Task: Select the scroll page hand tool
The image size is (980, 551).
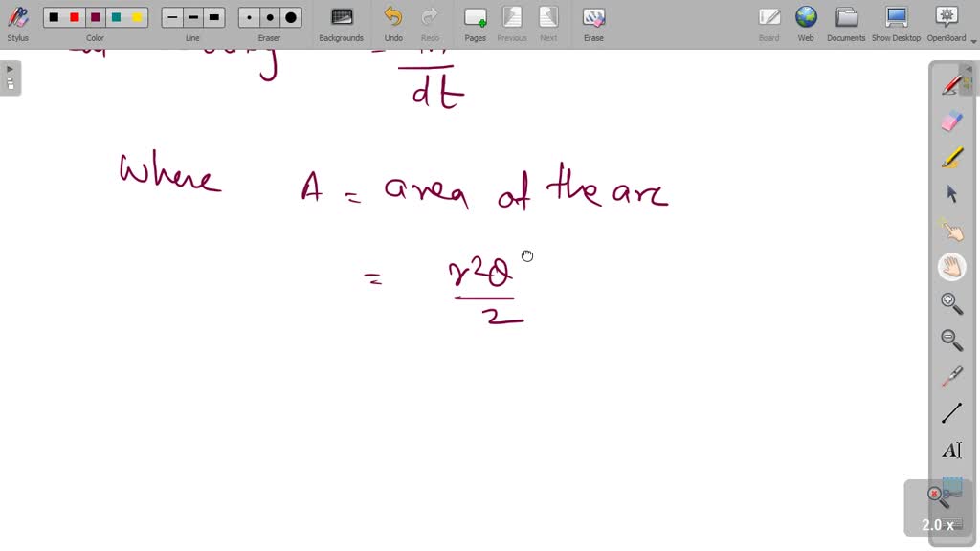Action: (952, 267)
